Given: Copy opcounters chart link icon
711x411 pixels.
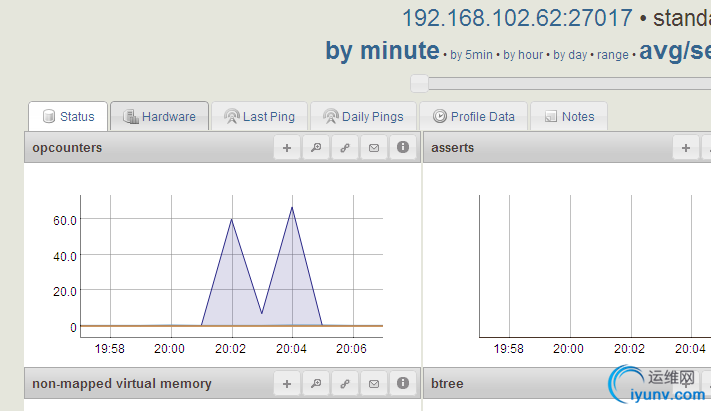Looking at the screenshot, I should [345, 148].
